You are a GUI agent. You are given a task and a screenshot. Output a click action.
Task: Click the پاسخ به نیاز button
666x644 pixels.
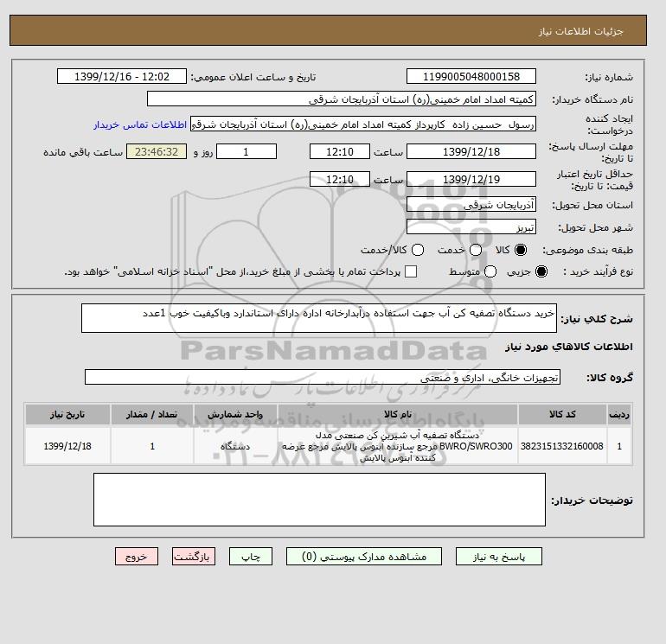(499, 557)
